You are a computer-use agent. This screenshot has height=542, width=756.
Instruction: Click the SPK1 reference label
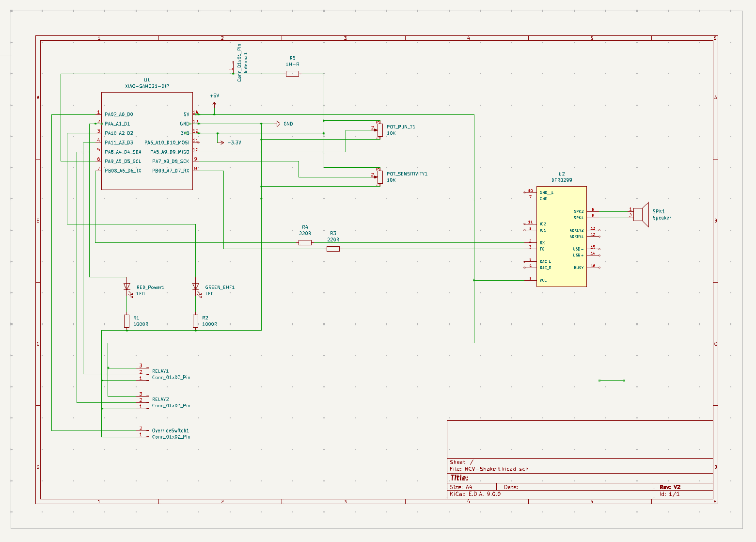pyautogui.click(x=659, y=211)
